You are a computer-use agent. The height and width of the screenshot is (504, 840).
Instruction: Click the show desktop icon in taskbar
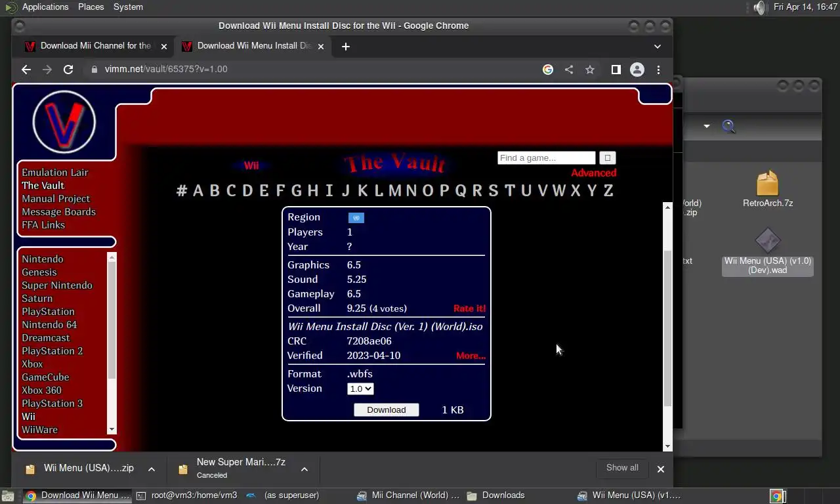(x=7, y=496)
